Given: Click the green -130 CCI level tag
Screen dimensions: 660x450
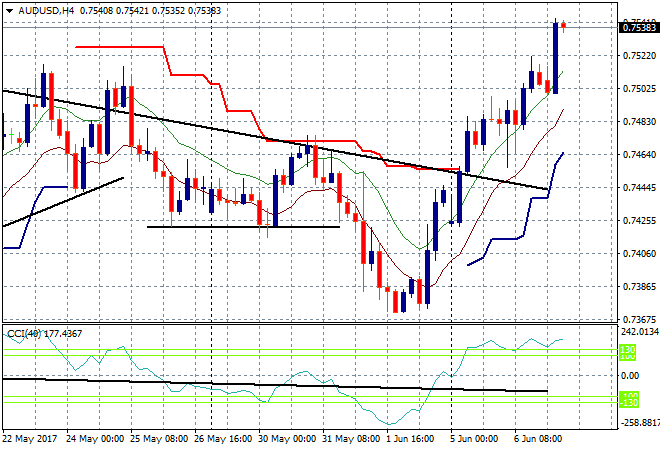Looking at the screenshot, I should click(x=629, y=403).
